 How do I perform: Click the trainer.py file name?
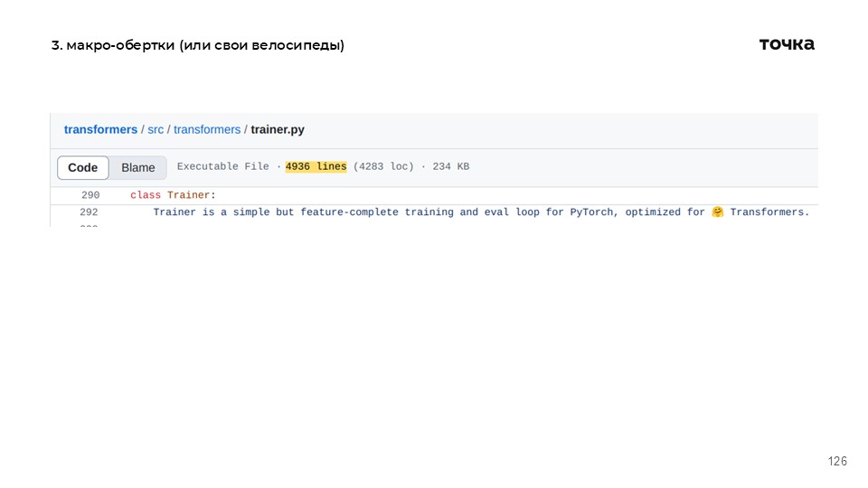click(278, 129)
